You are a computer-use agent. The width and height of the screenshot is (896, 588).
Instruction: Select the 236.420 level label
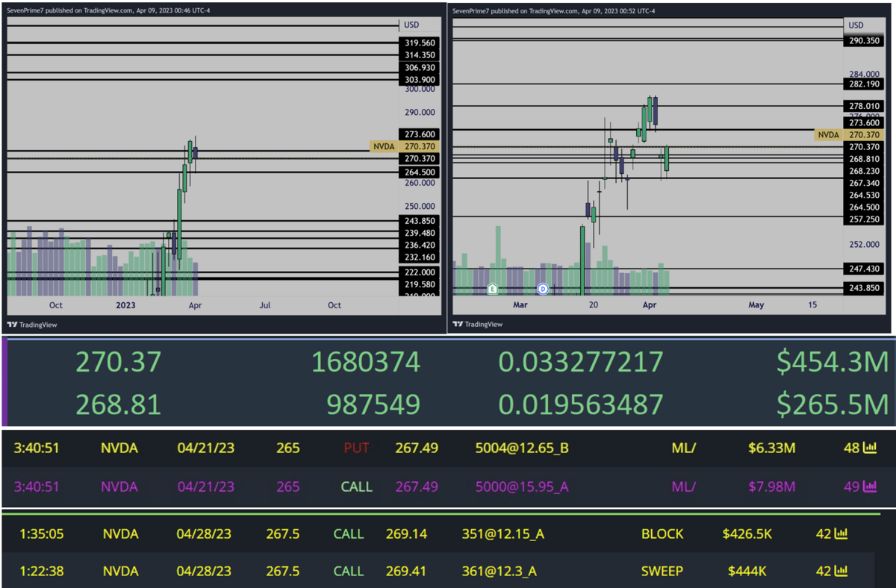[419, 245]
